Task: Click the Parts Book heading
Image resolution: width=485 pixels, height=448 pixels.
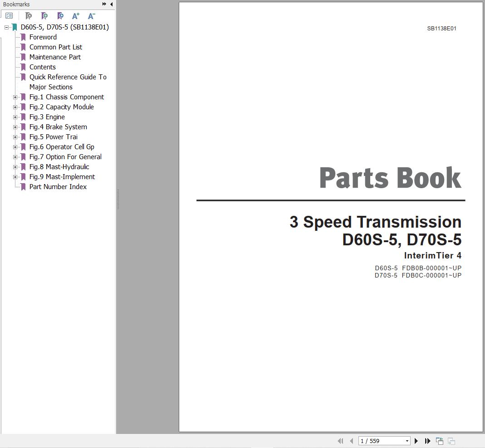Action: pos(390,178)
